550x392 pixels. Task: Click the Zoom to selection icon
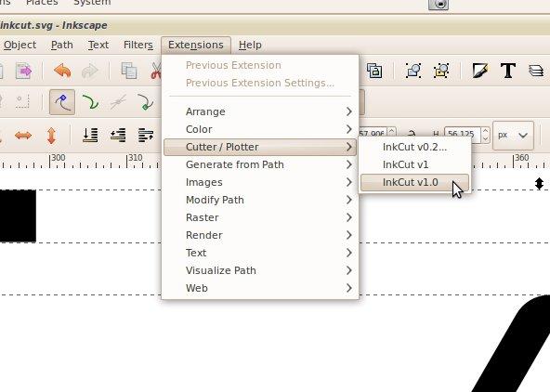pos(413,71)
